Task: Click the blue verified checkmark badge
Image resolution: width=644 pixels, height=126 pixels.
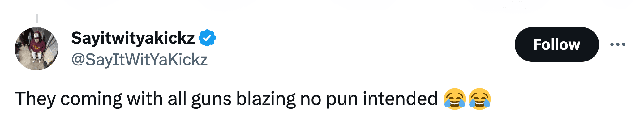Action: [207, 38]
